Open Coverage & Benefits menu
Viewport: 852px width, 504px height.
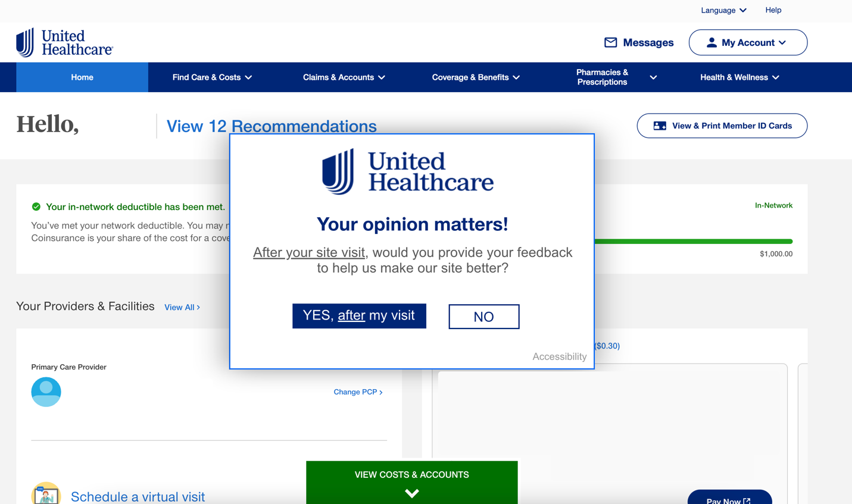[476, 77]
